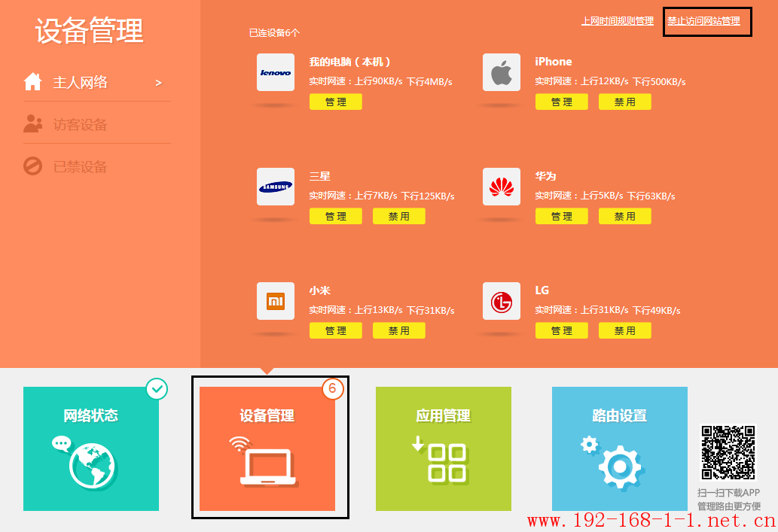Click the green checkmark badge on 网络状态
This screenshot has height=532, width=778.
pyautogui.click(x=157, y=389)
